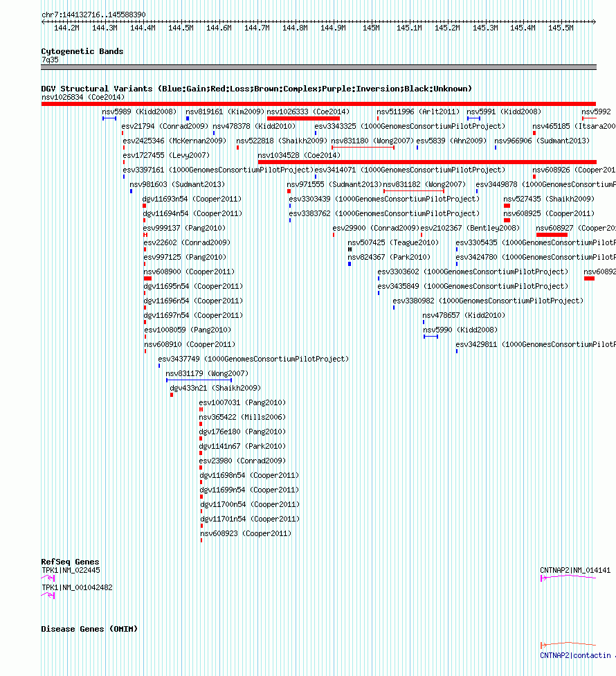Open nsv981603 (Sudmant2013) variant
The height and width of the screenshot is (676, 616).
pos(177,184)
